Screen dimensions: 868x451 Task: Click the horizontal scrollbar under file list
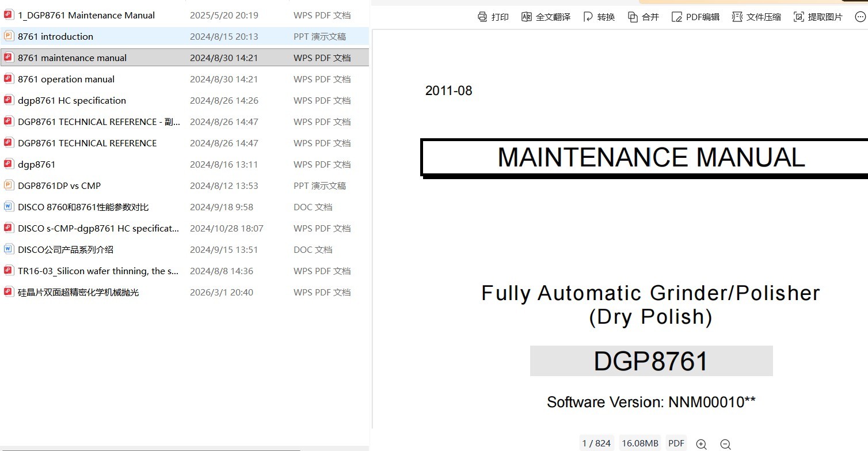[x=150, y=449]
